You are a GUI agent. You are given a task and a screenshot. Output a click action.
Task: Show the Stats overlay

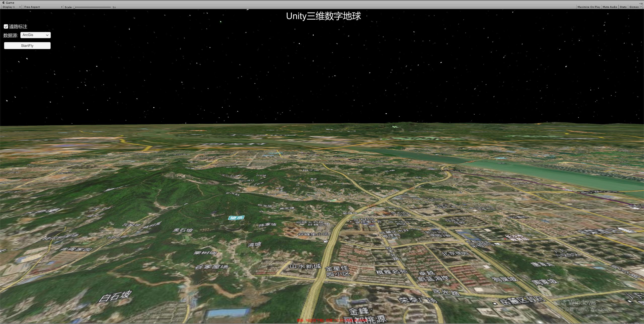[x=623, y=7]
